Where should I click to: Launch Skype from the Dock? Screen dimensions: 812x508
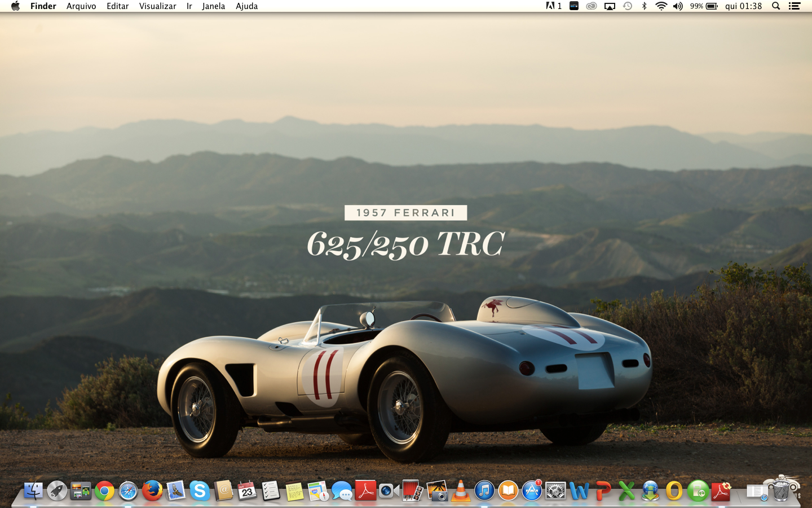tap(200, 491)
